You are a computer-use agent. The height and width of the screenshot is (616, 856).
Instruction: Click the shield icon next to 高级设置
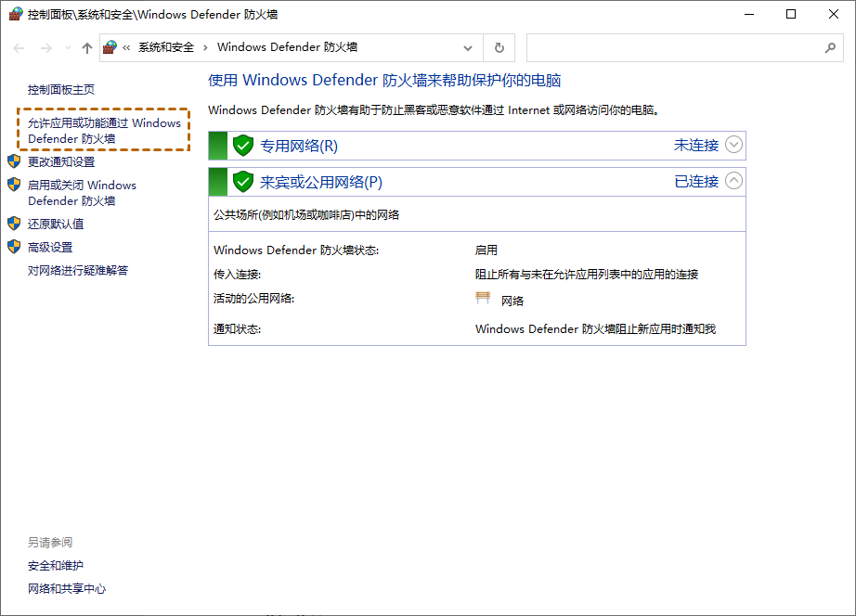tap(15, 246)
